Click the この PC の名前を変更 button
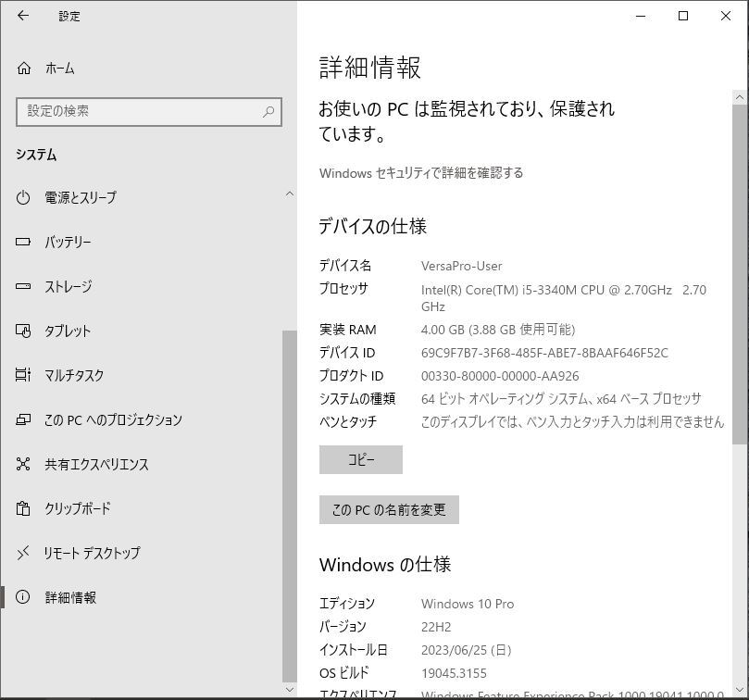Screen dimensions: 749x700 [x=389, y=509]
